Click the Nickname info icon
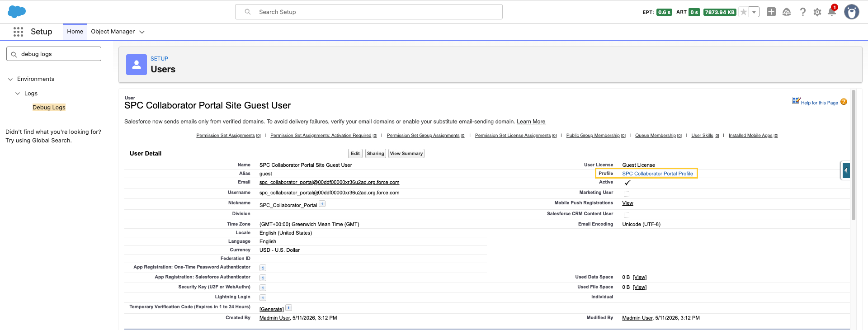The width and height of the screenshot is (868, 330). pyautogui.click(x=322, y=204)
